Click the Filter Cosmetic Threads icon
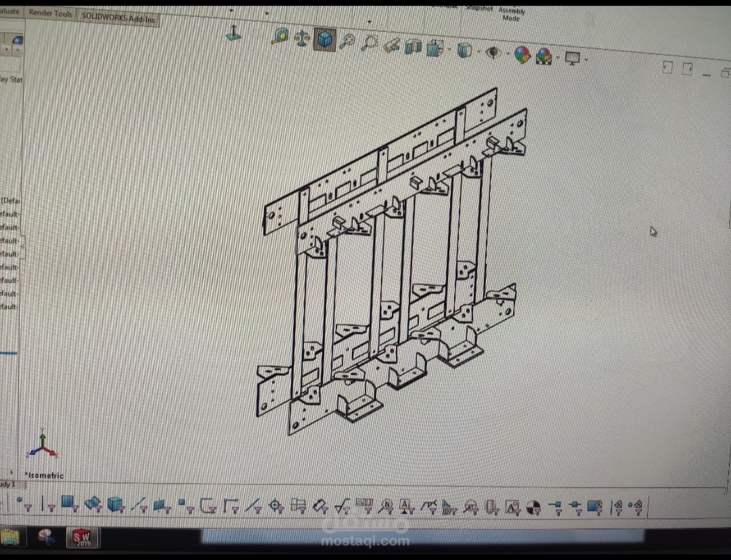 (x=492, y=507)
